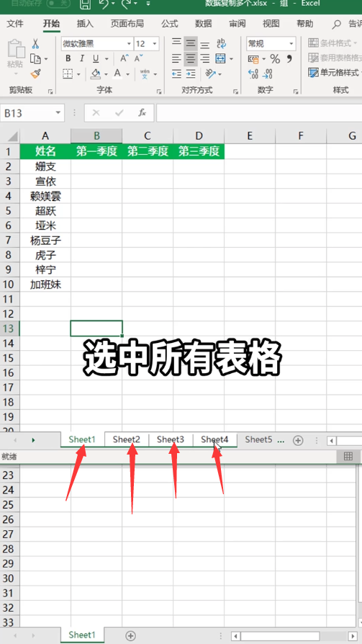Switch to the 审阅 tab

tap(237, 24)
